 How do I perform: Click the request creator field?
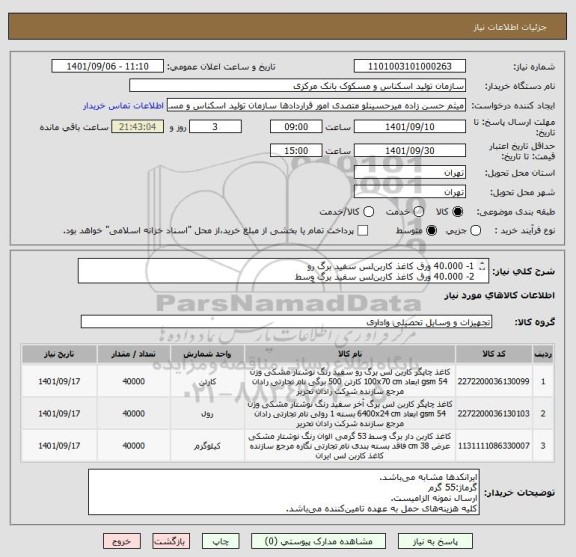(x=316, y=106)
